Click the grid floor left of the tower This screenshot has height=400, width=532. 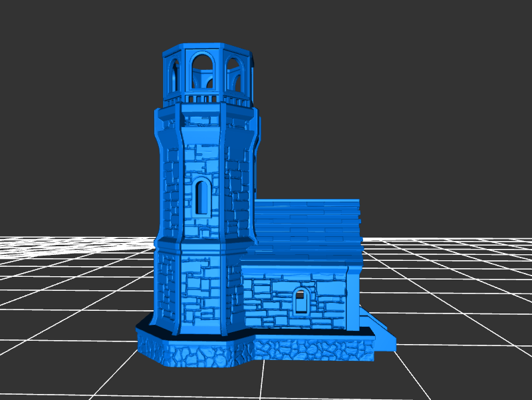point(66,300)
